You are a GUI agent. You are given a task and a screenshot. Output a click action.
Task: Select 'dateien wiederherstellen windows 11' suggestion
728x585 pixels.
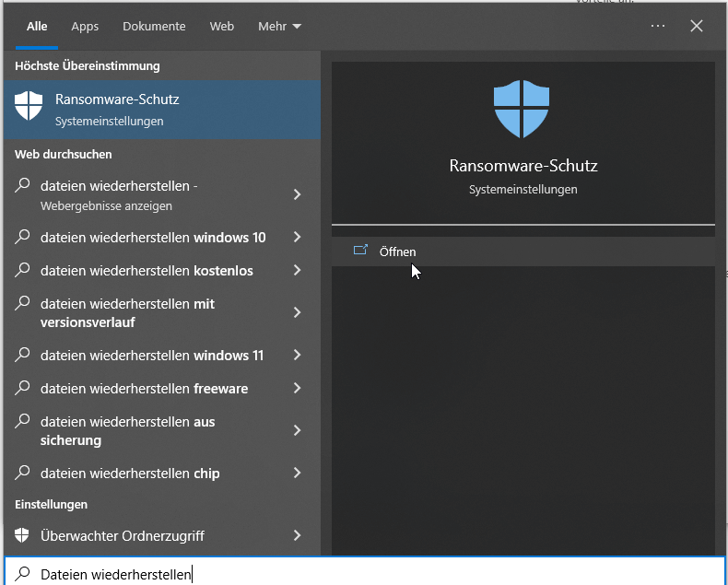162,356
